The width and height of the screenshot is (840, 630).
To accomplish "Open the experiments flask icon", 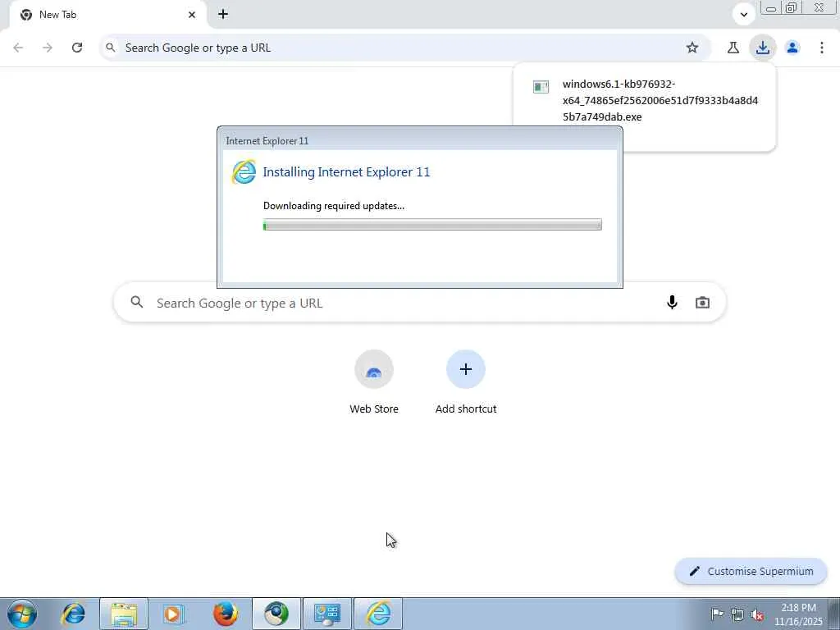I will [x=733, y=48].
